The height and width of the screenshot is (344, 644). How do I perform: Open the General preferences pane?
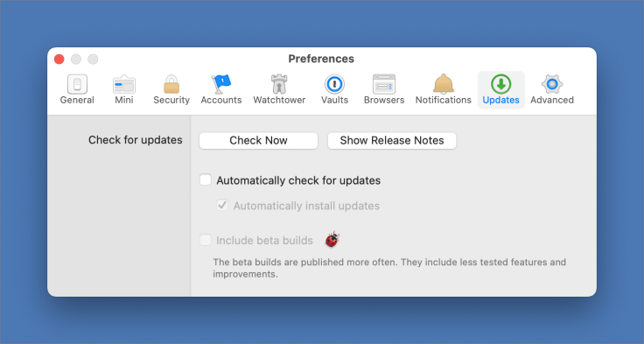click(77, 89)
